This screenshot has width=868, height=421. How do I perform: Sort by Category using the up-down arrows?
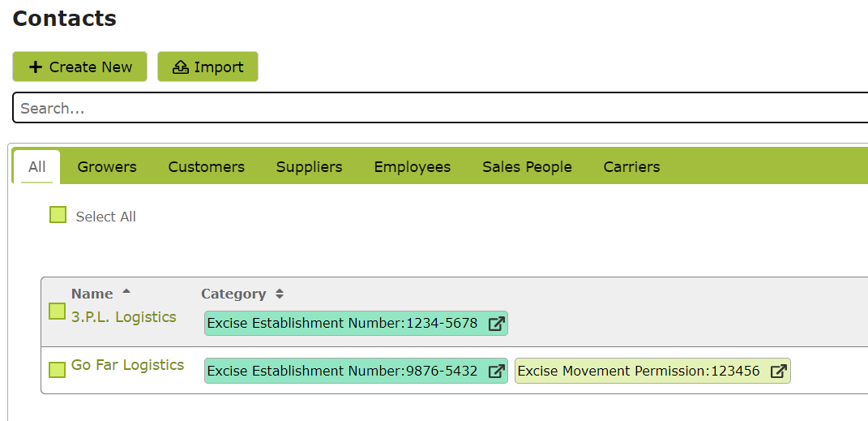coord(280,294)
